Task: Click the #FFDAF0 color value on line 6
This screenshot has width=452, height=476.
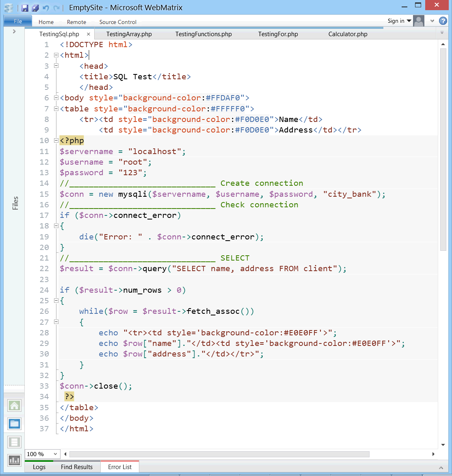Action: (x=223, y=98)
